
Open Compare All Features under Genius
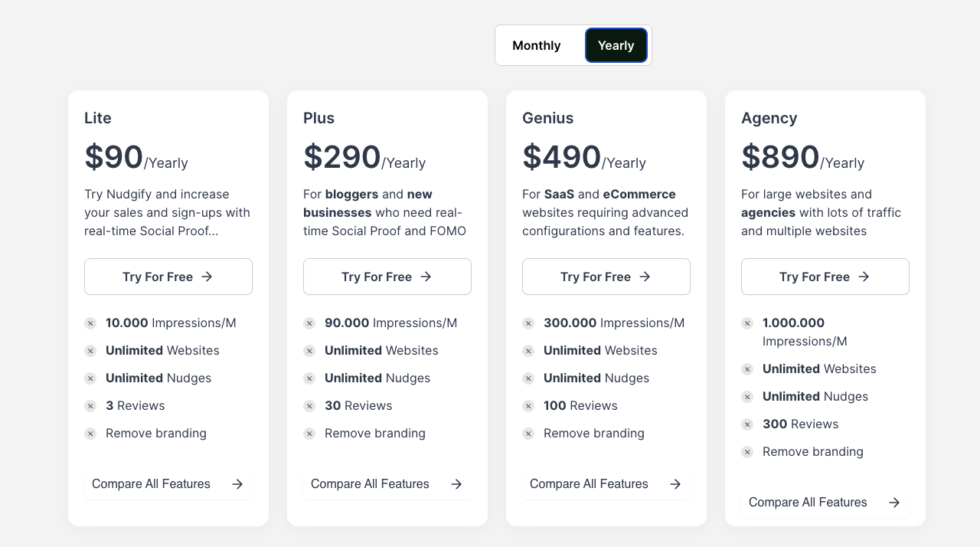[606, 484]
